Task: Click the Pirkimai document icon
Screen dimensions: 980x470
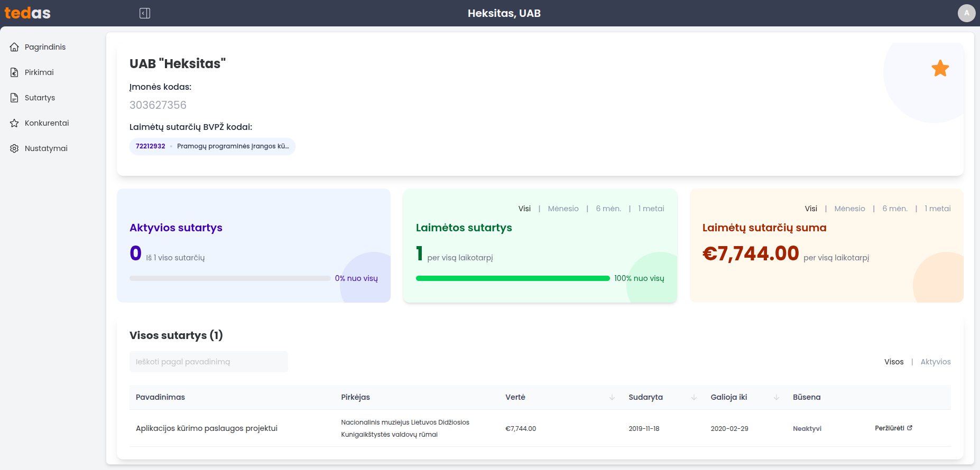Action: (14, 72)
